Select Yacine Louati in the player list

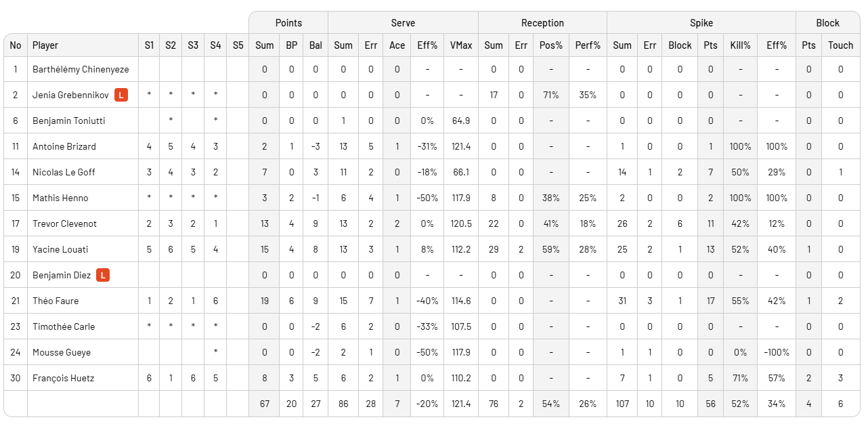[60, 249]
